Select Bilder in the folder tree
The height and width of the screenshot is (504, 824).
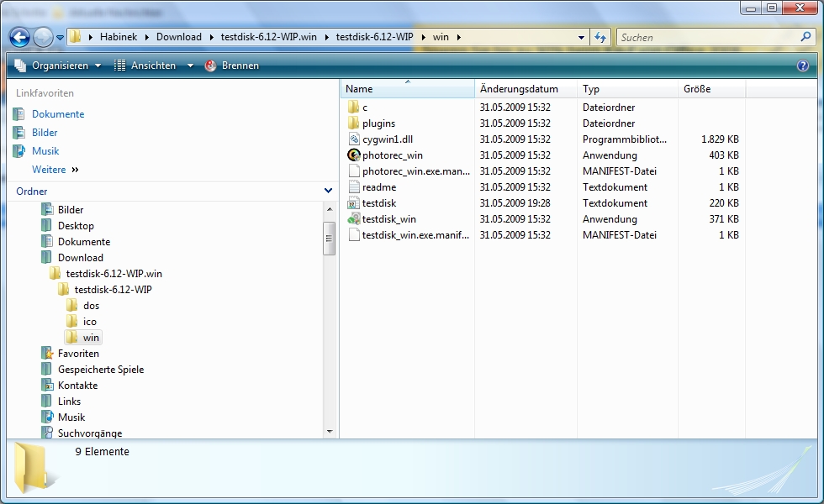click(71, 209)
